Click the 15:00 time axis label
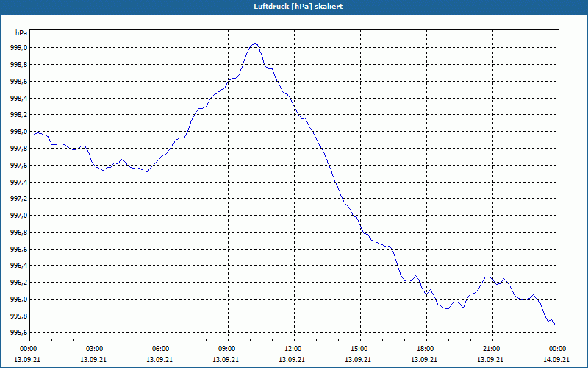Viewport: 588px width, 368px height. tap(360, 349)
